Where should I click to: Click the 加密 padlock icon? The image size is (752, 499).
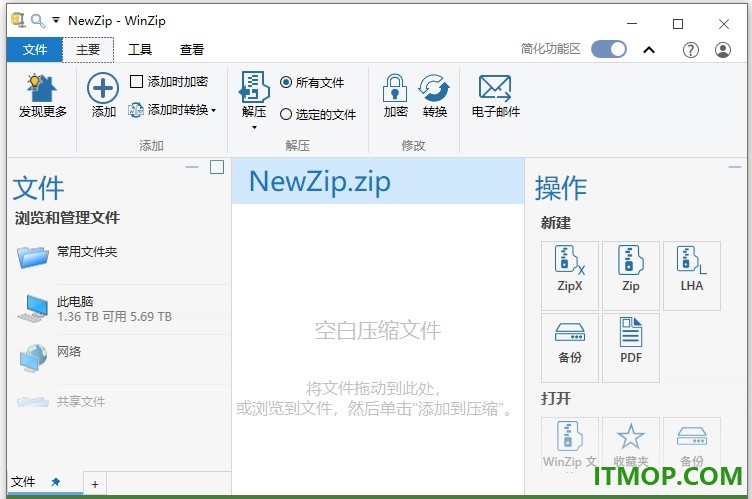395,87
